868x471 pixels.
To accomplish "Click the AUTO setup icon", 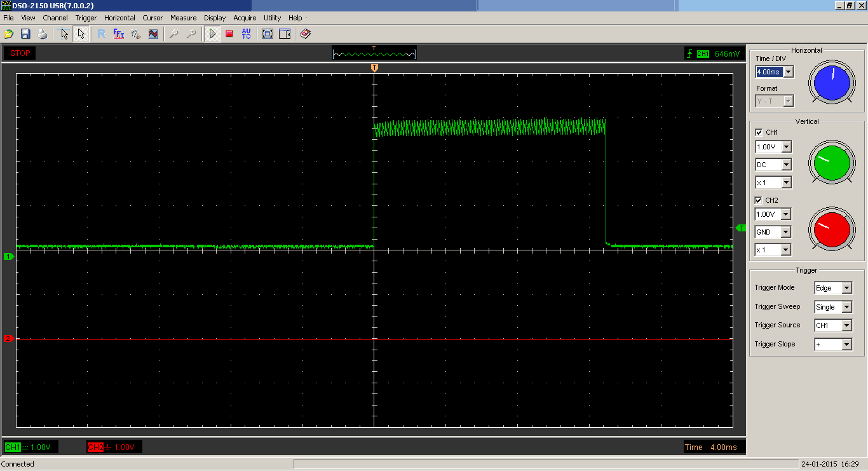I will click(247, 34).
